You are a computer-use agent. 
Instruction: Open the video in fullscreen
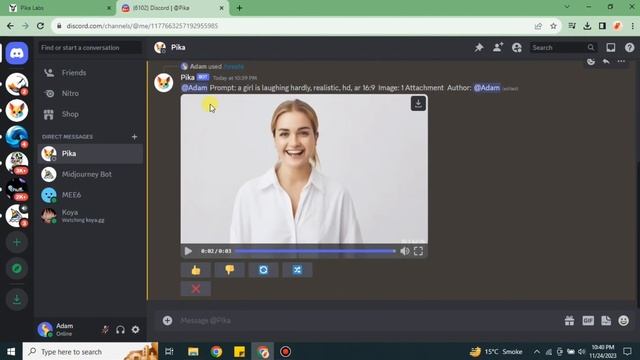coord(418,251)
